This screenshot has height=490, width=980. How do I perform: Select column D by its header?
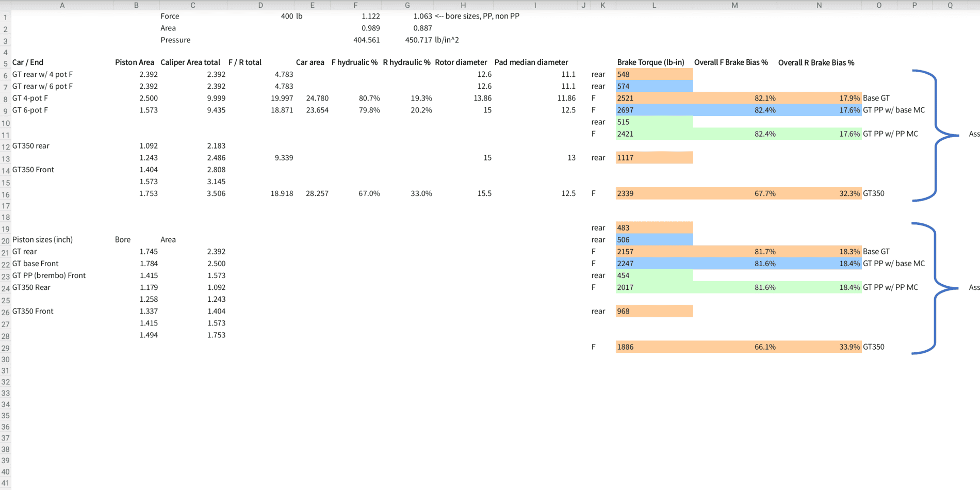tap(260, 5)
